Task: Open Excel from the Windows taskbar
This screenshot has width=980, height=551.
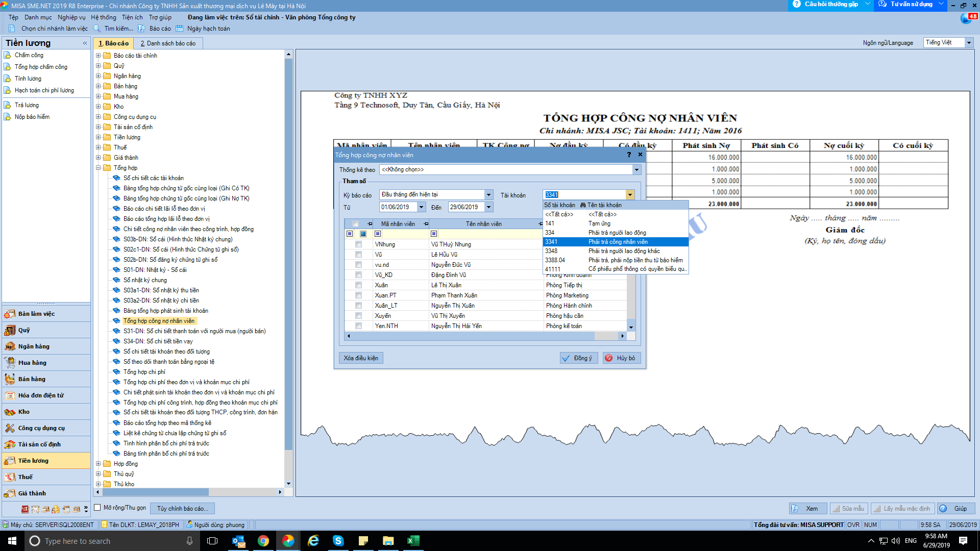Action: 413,541
